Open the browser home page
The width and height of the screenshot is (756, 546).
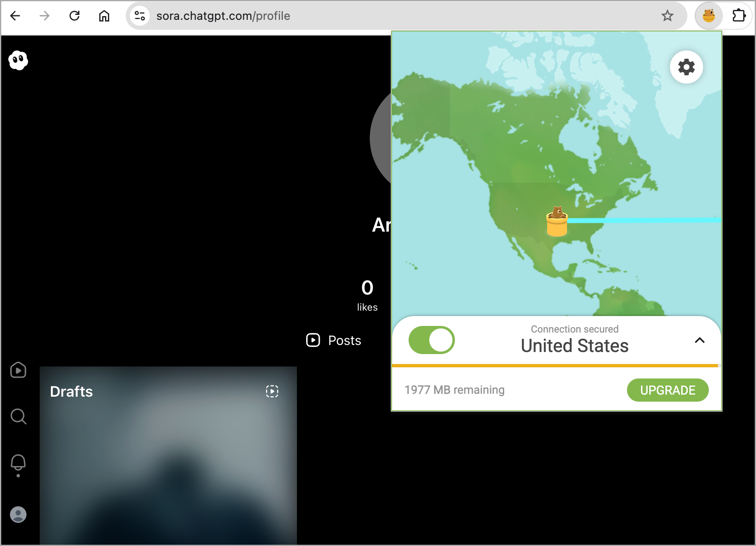coord(104,16)
